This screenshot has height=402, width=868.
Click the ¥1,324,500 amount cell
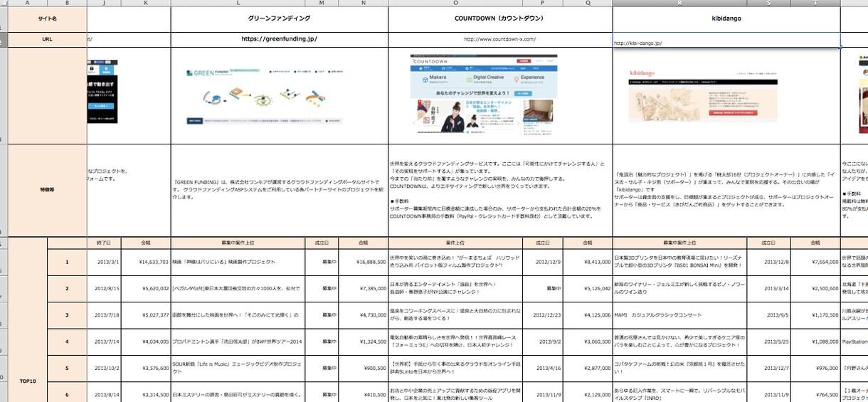[x=364, y=342]
